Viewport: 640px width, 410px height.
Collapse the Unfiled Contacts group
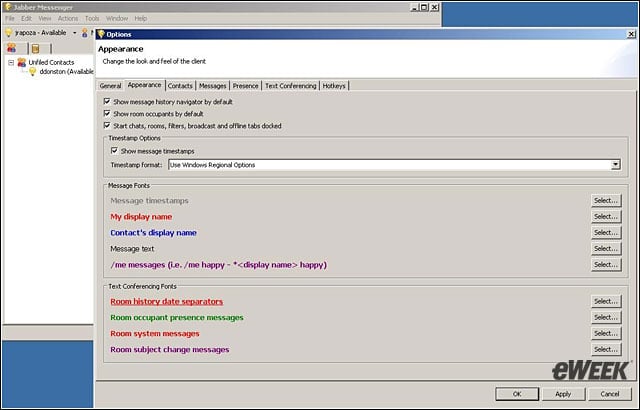pos(11,62)
